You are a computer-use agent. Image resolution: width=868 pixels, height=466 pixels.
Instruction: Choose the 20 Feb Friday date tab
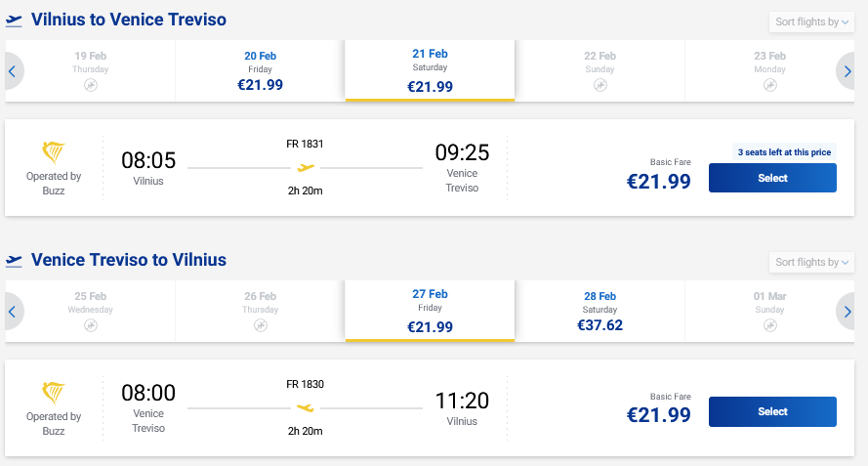[x=260, y=71]
